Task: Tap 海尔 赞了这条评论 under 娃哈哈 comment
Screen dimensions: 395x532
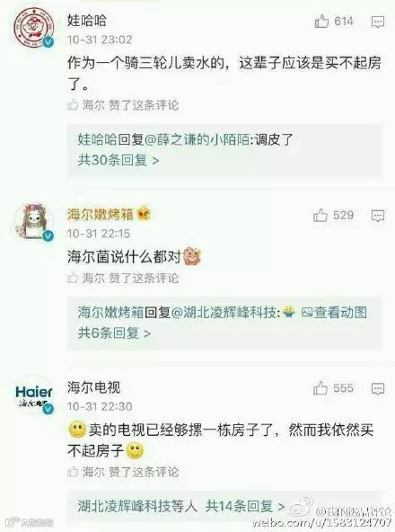Action: click(x=123, y=105)
